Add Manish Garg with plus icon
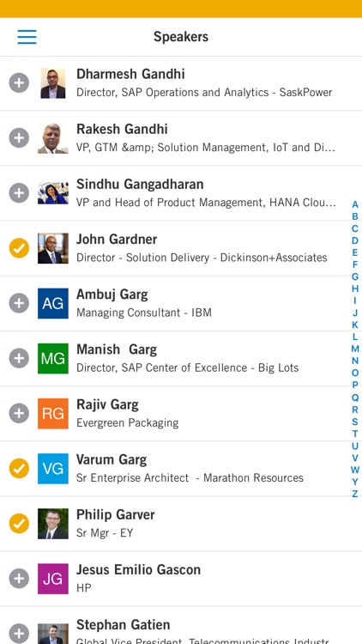The height and width of the screenshot is (644, 362). tap(19, 358)
